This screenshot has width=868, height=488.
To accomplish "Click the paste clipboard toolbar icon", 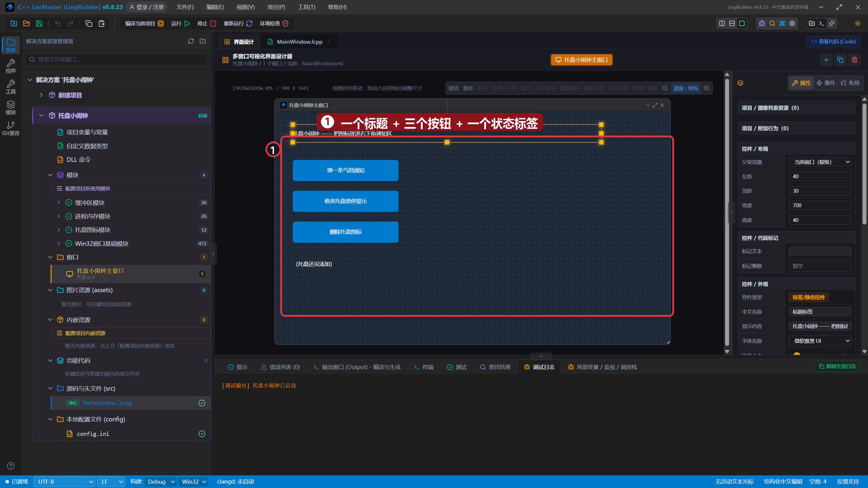I will point(102,23).
